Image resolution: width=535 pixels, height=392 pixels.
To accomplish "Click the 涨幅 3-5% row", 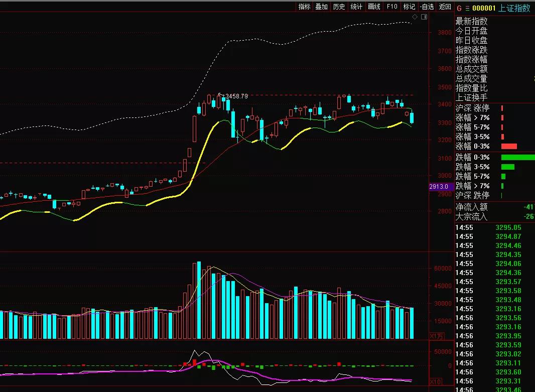I will click(x=495, y=137).
